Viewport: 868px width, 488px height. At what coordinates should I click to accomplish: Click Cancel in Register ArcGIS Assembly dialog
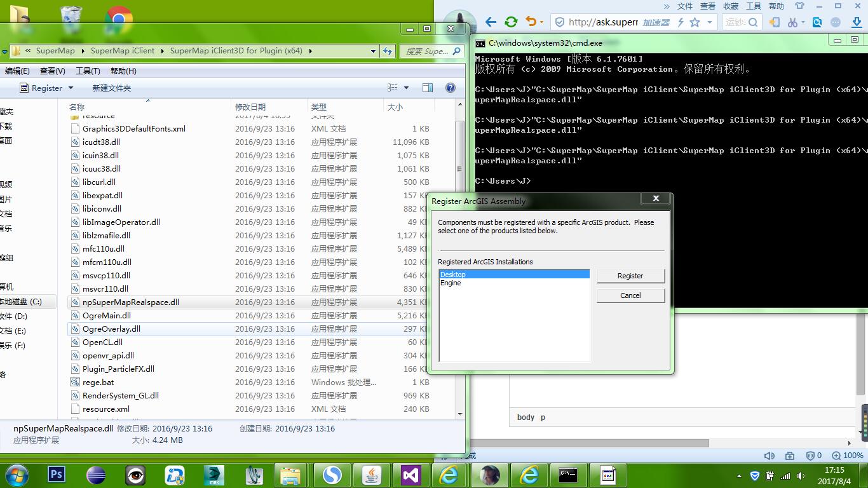click(x=630, y=295)
